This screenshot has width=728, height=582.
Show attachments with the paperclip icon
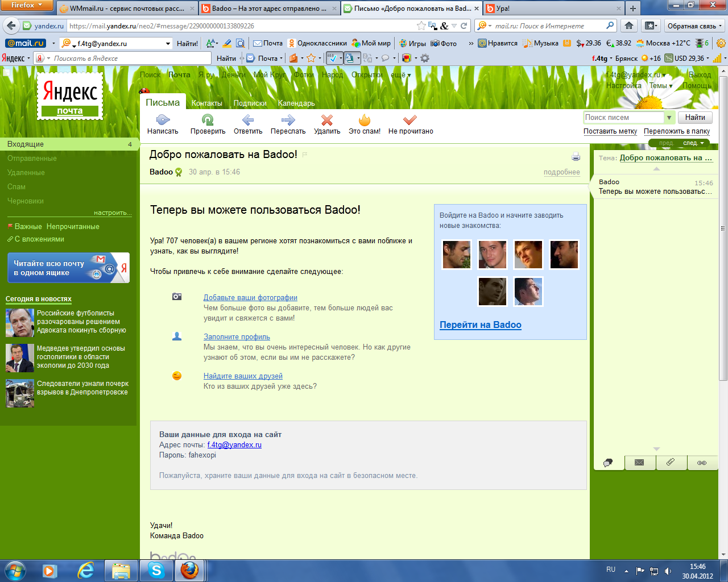pos(671,462)
